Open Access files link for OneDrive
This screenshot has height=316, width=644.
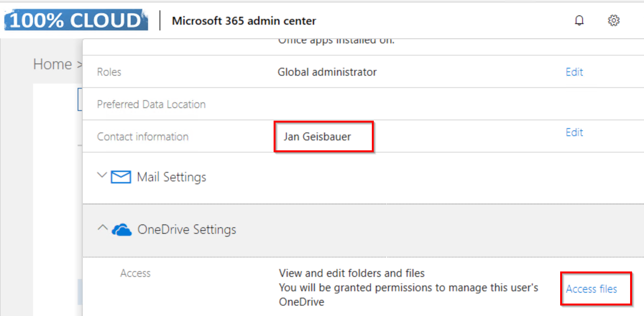click(591, 289)
